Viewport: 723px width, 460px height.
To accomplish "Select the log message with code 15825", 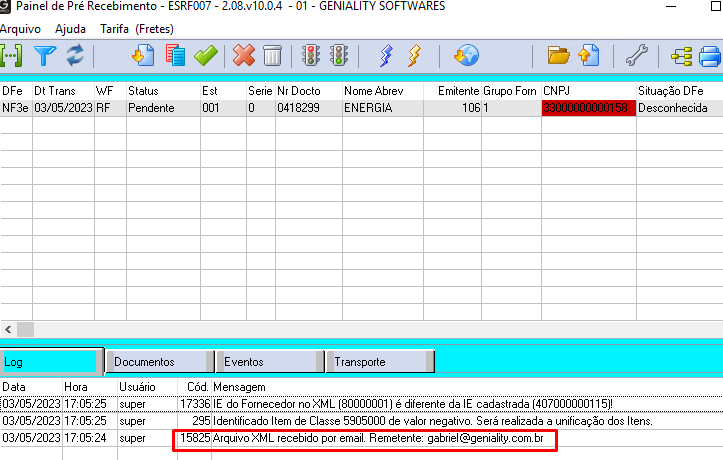I will [x=382, y=439].
